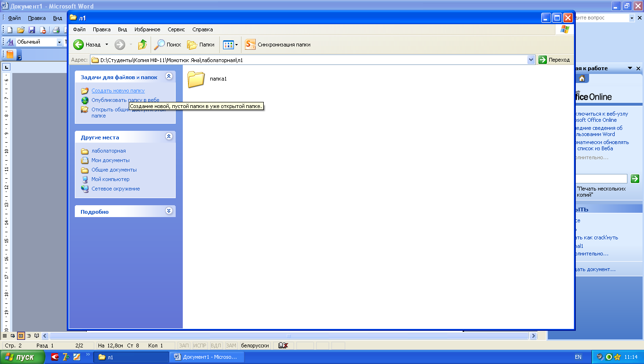Image resolution: width=644 pixels, height=364 pixels.
Task: Click Home icon in Word task pane
Action: (x=582, y=78)
